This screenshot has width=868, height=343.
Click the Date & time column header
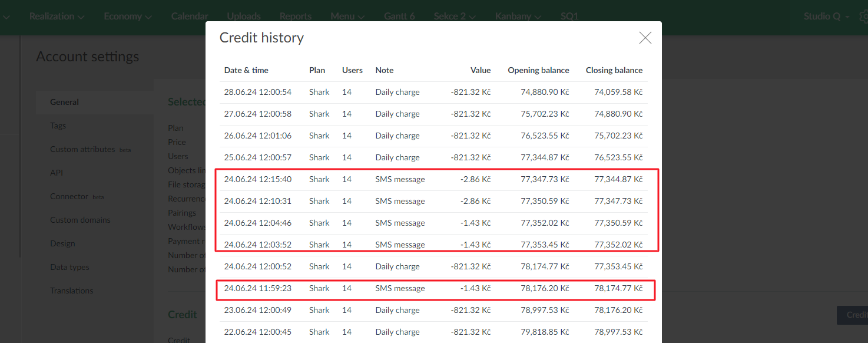click(246, 70)
